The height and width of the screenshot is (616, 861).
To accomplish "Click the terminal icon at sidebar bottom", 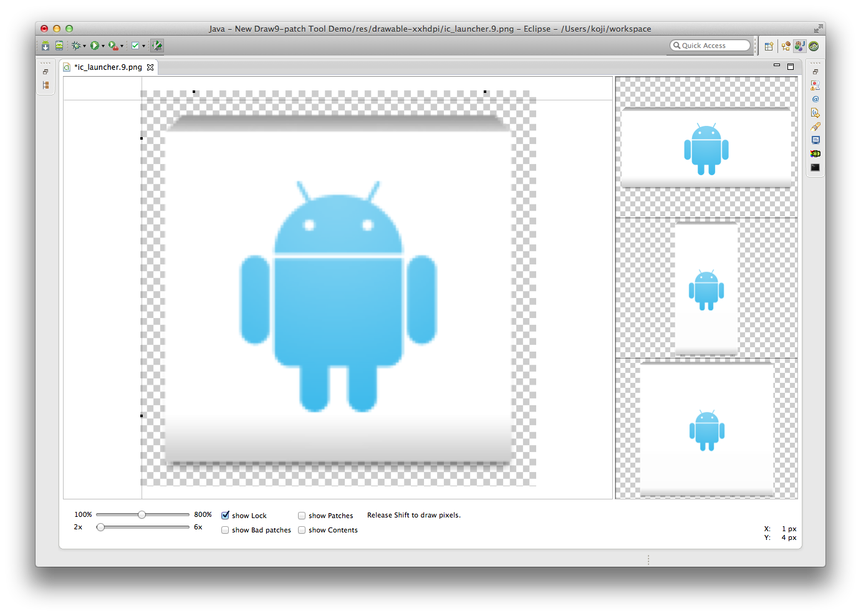I will click(x=815, y=167).
